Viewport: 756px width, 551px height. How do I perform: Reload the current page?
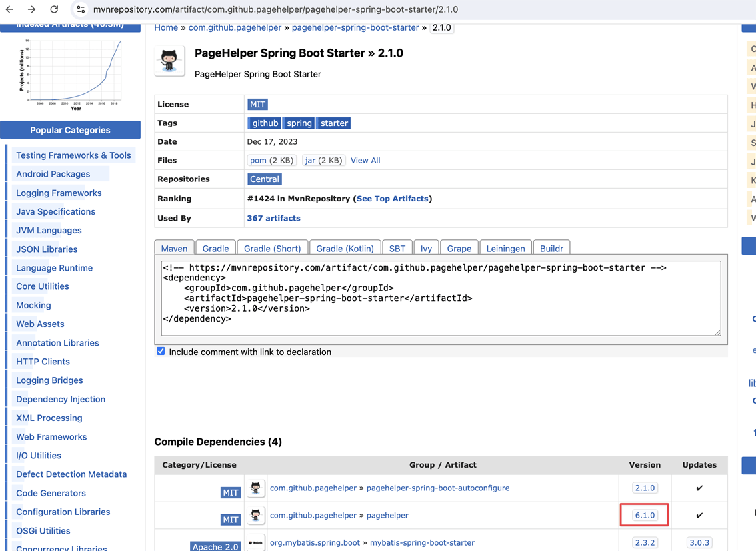(x=55, y=10)
